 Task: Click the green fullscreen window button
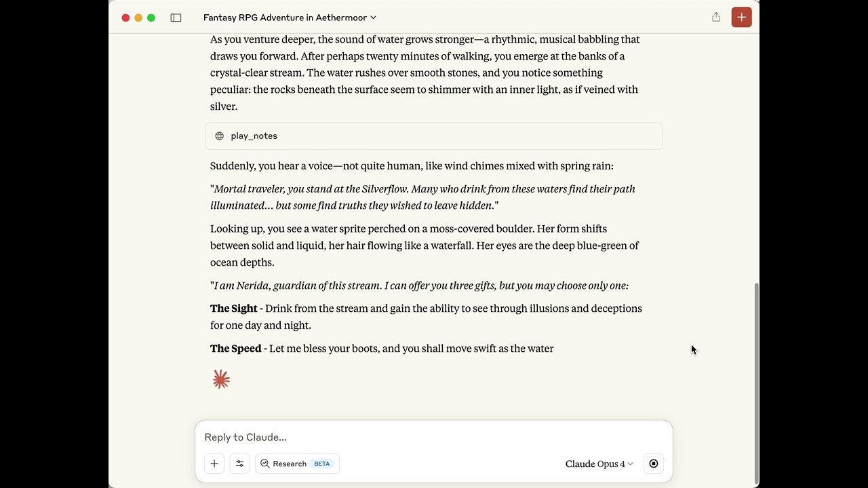pyautogui.click(x=151, y=18)
